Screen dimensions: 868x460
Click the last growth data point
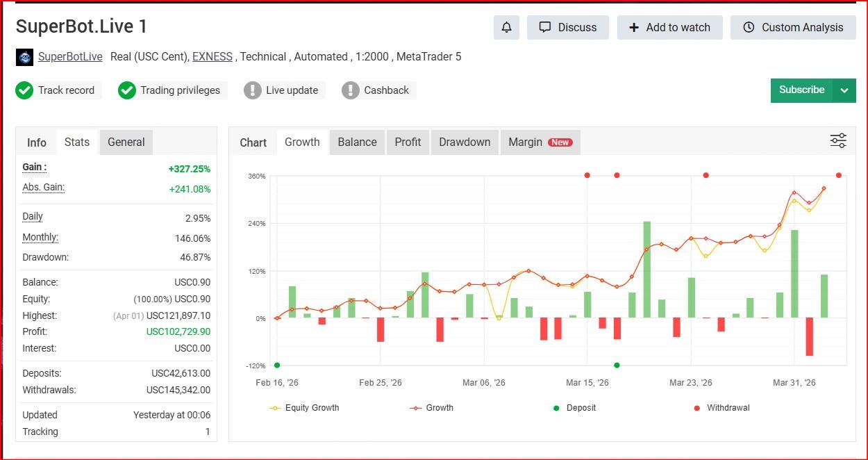click(824, 188)
